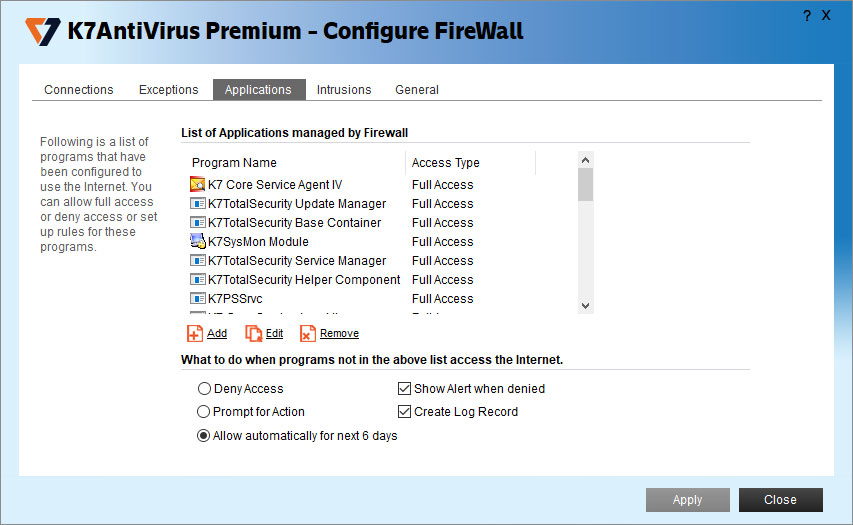Click the list scroll-up arrow
This screenshot has height=525, width=853.
click(x=585, y=160)
